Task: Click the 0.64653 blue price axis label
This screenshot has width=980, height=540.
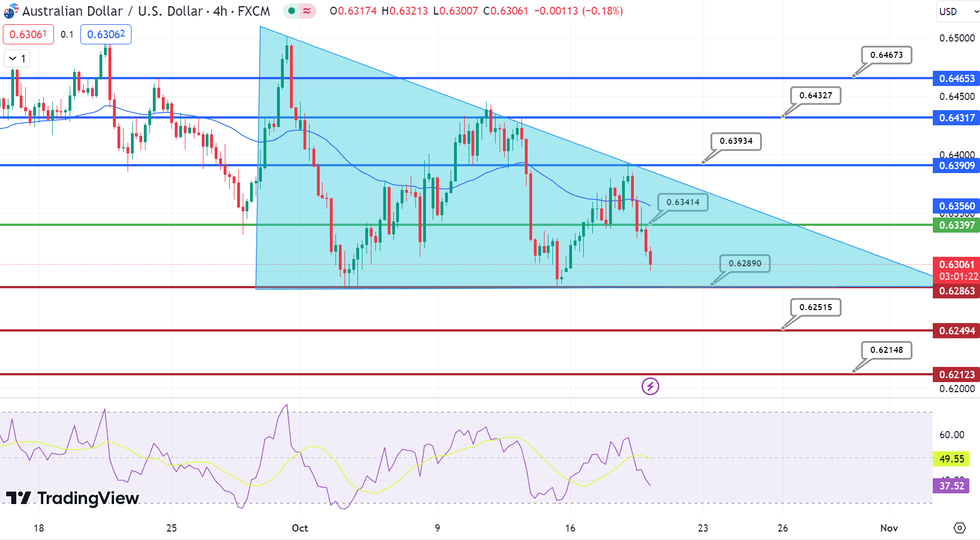Action: (956, 79)
